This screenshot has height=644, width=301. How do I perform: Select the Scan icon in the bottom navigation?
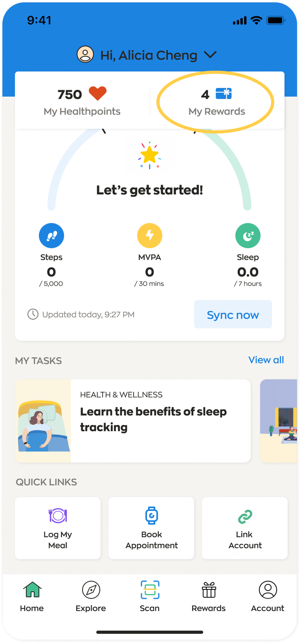149,589
